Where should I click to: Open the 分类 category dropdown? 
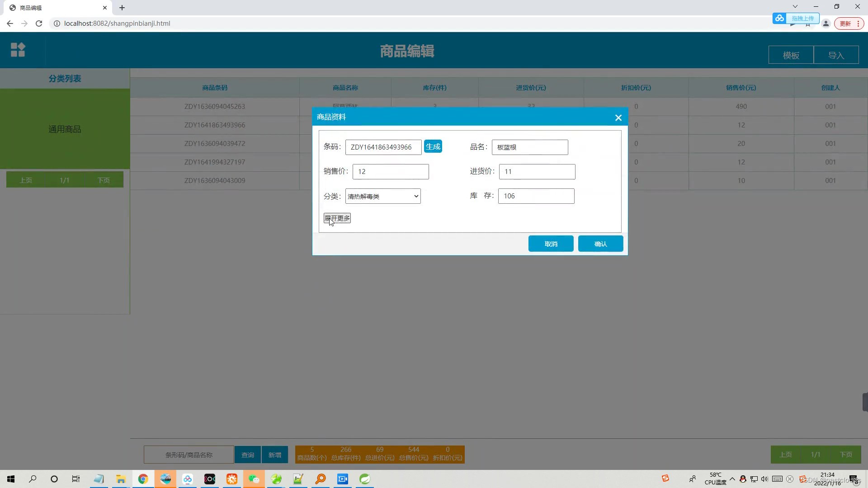pyautogui.click(x=382, y=196)
